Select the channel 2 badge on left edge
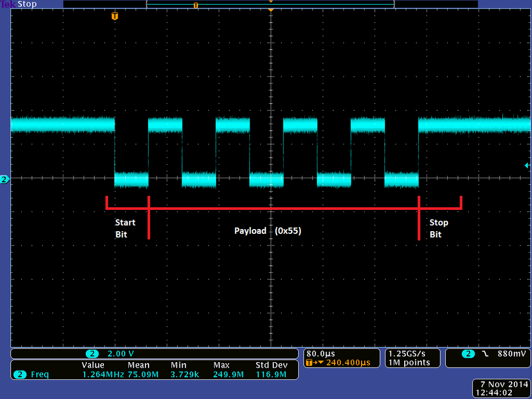This screenshot has width=532, height=399. [4, 180]
